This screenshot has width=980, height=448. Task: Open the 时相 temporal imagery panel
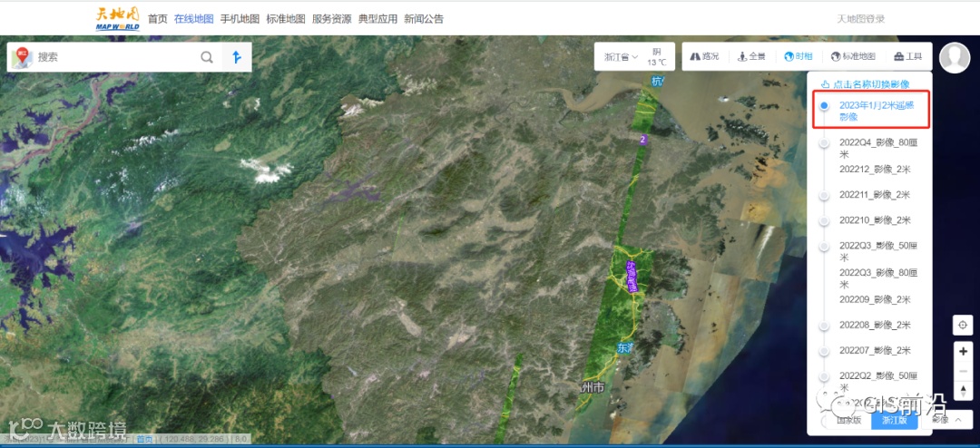pos(799,56)
